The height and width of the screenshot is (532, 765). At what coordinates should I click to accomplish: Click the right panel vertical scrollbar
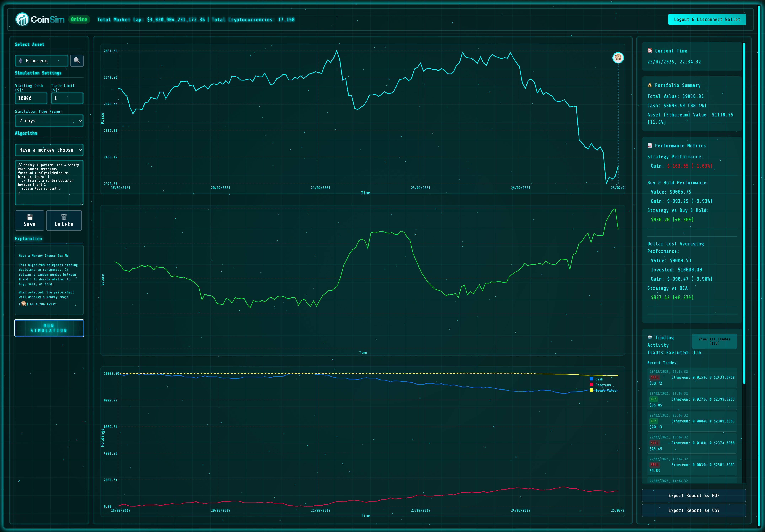(744, 213)
